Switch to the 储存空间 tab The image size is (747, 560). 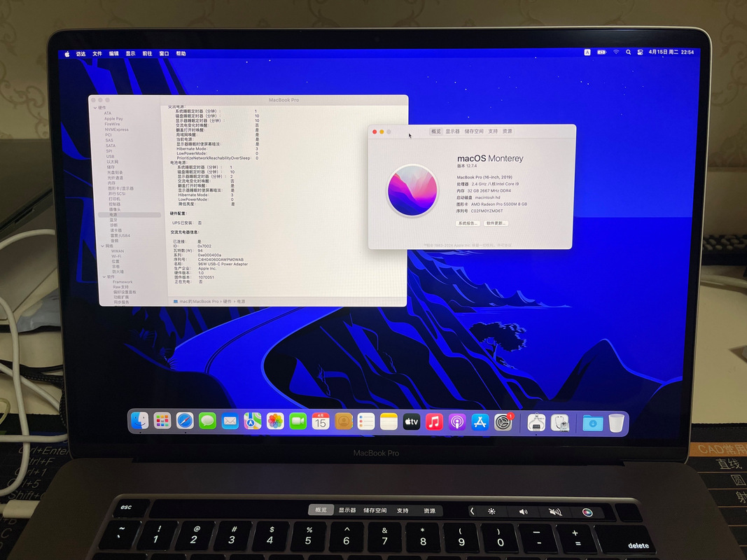tap(474, 132)
